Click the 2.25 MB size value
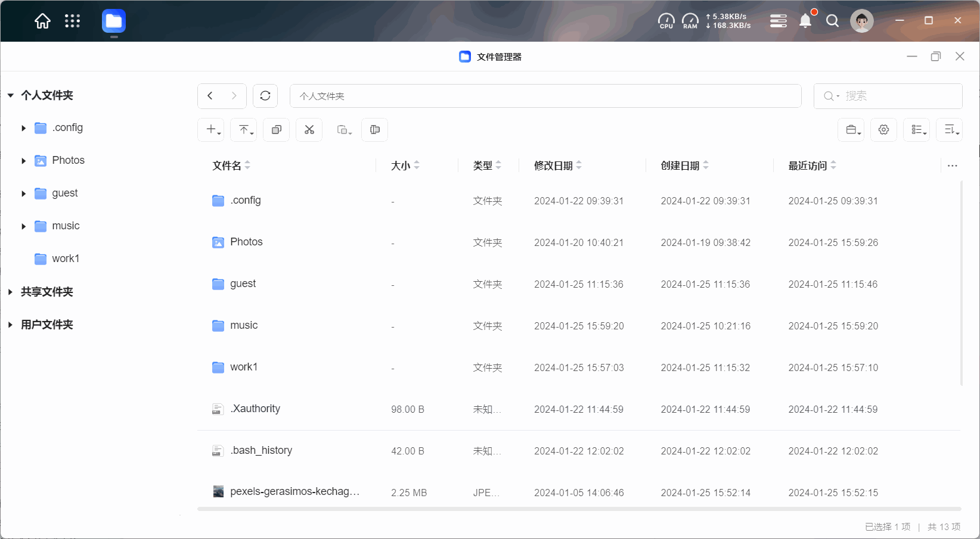The width and height of the screenshot is (980, 539). [409, 493]
